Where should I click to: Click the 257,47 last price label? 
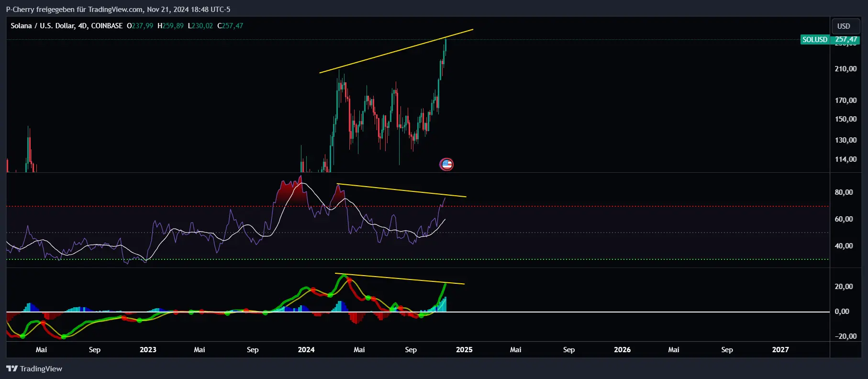point(846,40)
